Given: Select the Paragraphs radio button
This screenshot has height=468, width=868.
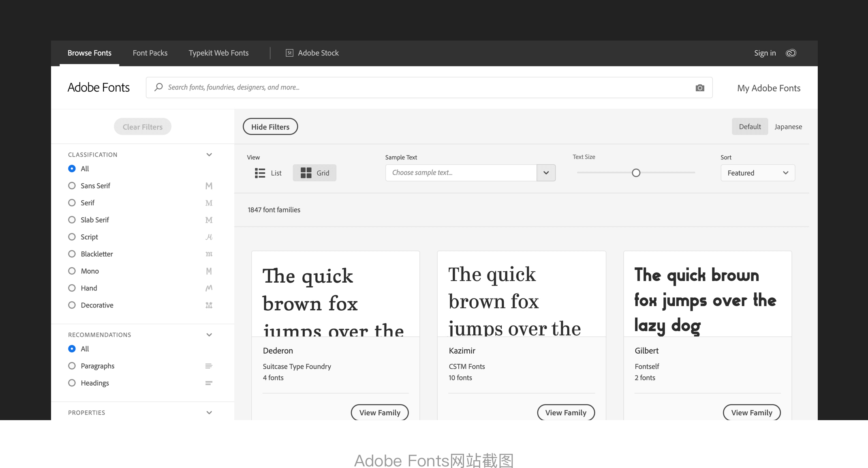Looking at the screenshot, I should (72, 366).
